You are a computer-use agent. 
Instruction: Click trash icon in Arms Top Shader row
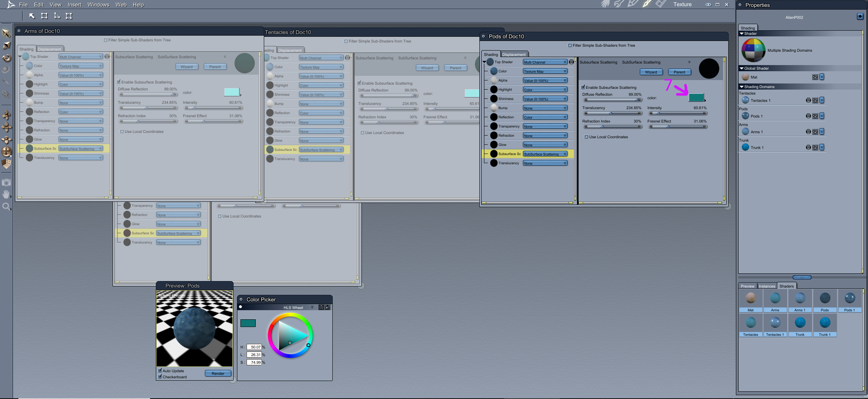[x=107, y=57]
